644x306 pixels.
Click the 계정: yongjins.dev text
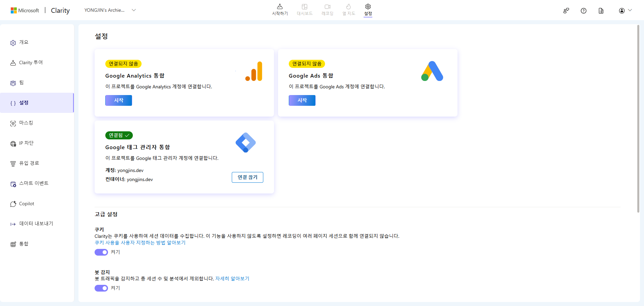point(124,170)
